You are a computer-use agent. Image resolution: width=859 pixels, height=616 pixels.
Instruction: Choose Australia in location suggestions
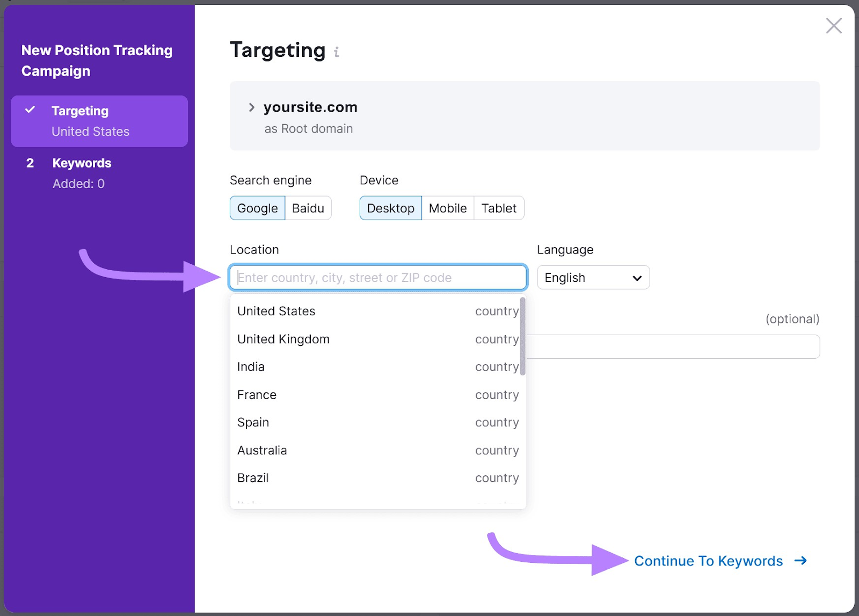coord(262,451)
